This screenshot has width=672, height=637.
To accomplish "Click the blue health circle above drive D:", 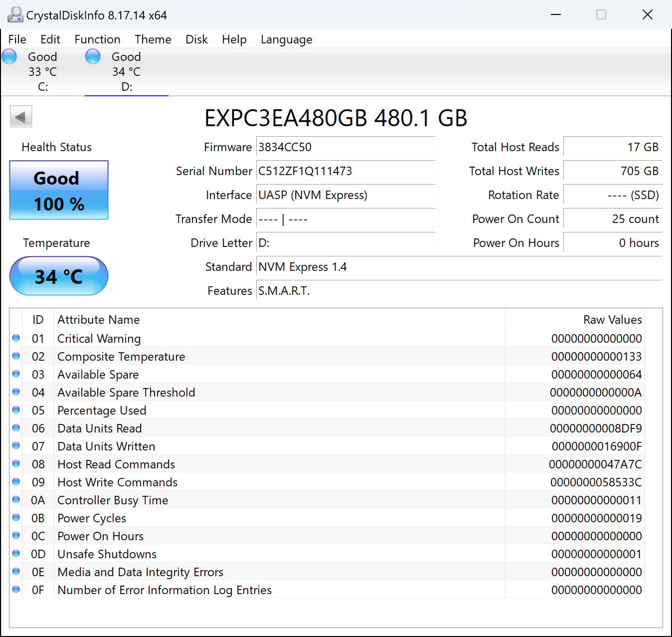I will click(x=93, y=56).
